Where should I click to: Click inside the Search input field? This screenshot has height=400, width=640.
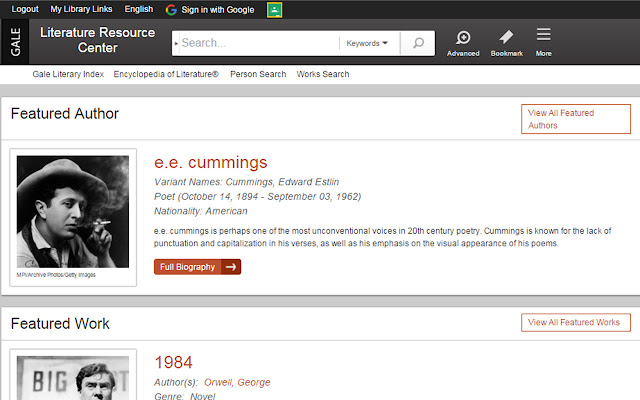click(x=259, y=43)
